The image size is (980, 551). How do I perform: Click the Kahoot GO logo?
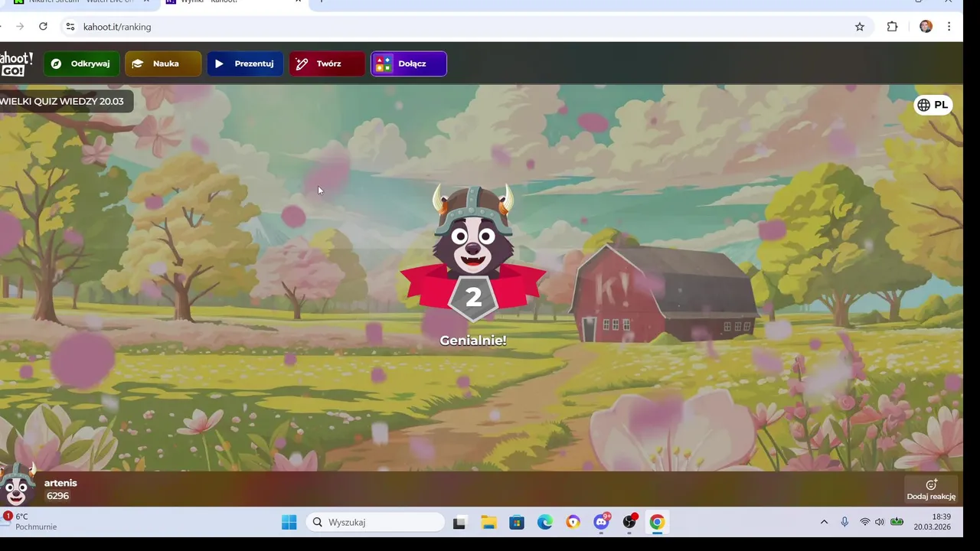(x=16, y=64)
